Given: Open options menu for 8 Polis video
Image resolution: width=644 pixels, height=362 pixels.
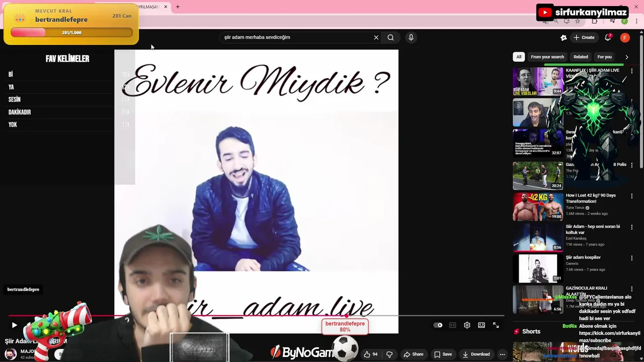Looking at the screenshot, I should pyautogui.click(x=632, y=165).
